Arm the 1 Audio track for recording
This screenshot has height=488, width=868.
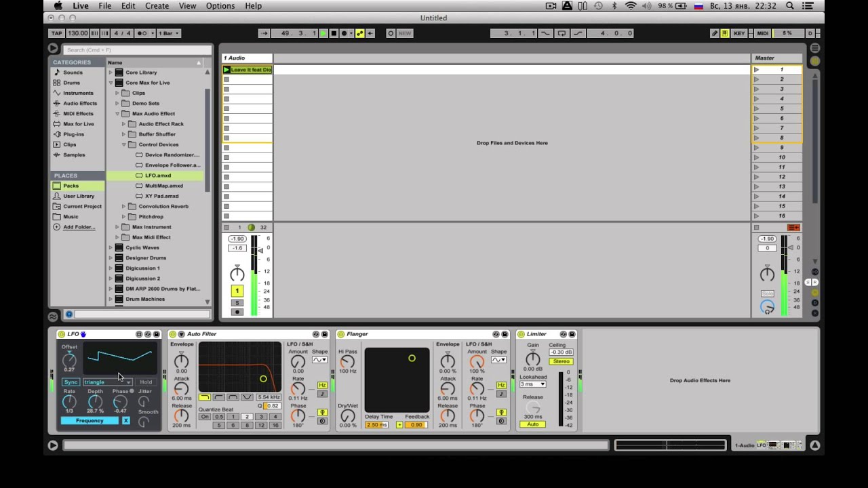pos(237,312)
